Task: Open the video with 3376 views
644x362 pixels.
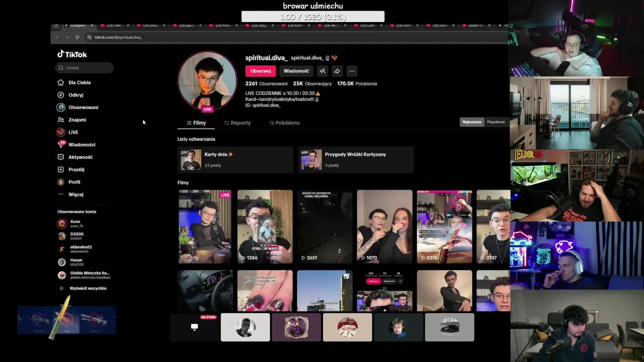Action: tap(444, 227)
